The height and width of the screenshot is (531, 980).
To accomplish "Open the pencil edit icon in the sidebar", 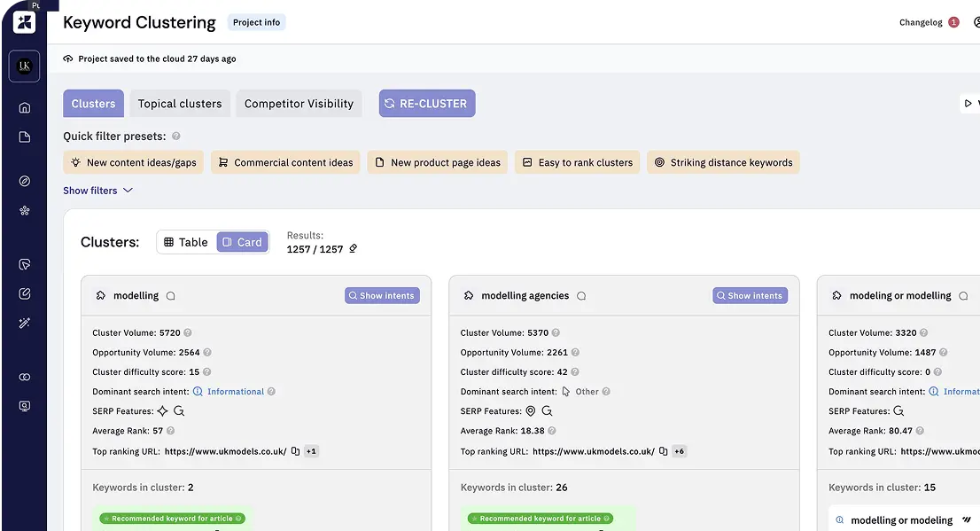I will (x=24, y=293).
